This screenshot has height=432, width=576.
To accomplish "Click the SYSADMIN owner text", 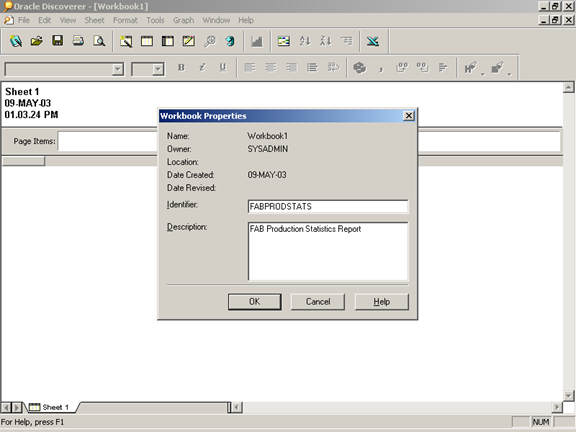I will pyautogui.click(x=267, y=149).
